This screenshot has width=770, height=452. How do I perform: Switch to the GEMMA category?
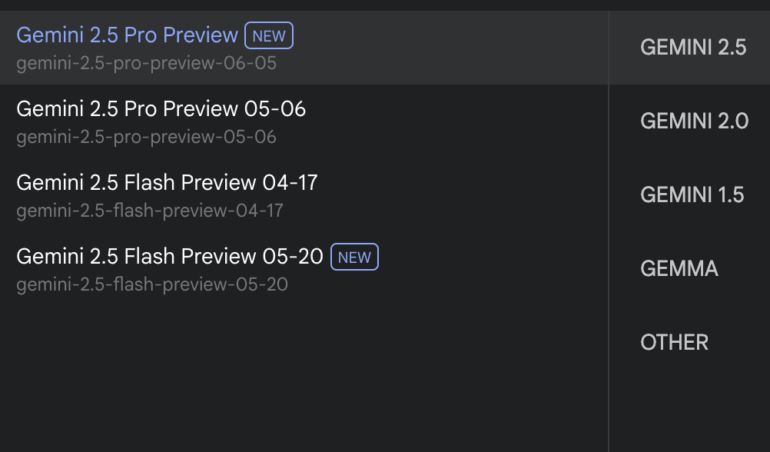[679, 269]
